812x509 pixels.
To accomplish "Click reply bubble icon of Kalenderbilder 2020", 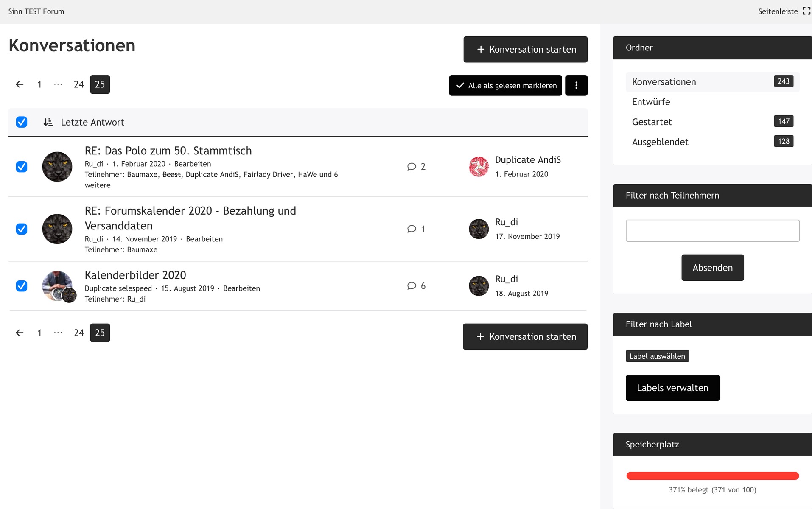I will coord(411,286).
